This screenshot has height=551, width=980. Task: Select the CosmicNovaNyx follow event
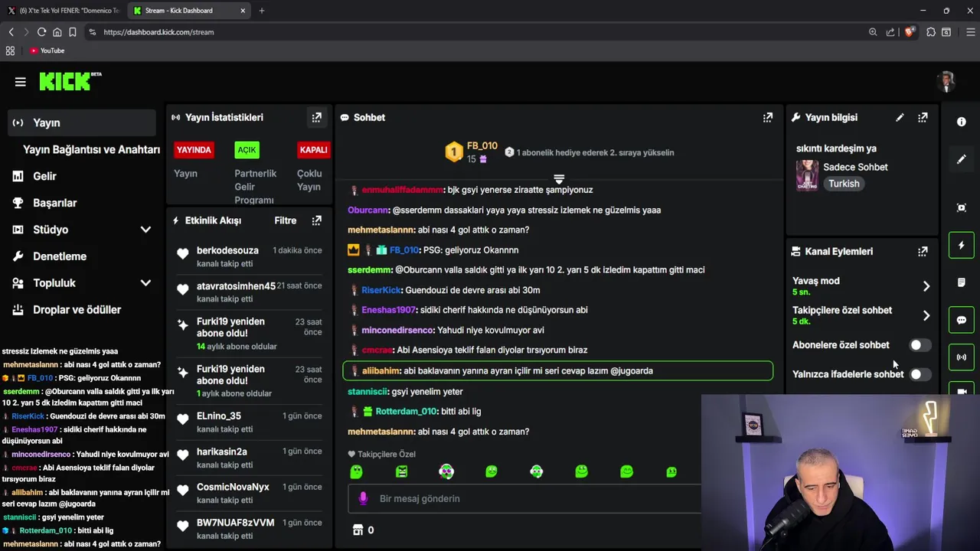pyautogui.click(x=248, y=493)
